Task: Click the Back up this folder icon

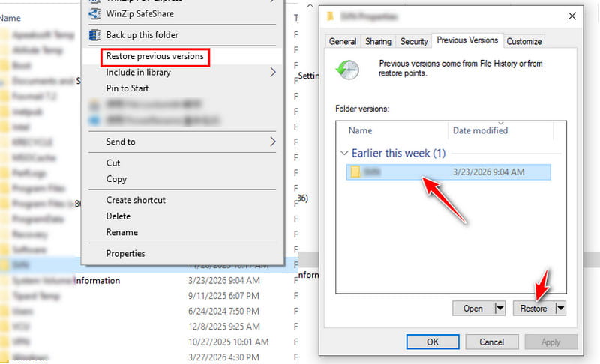Action: [x=94, y=35]
